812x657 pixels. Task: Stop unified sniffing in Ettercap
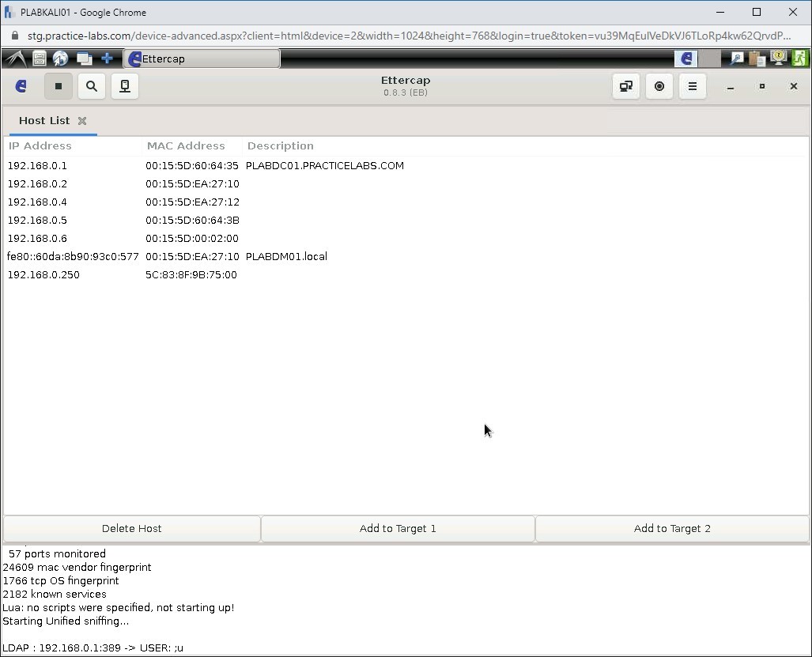[58, 86]
